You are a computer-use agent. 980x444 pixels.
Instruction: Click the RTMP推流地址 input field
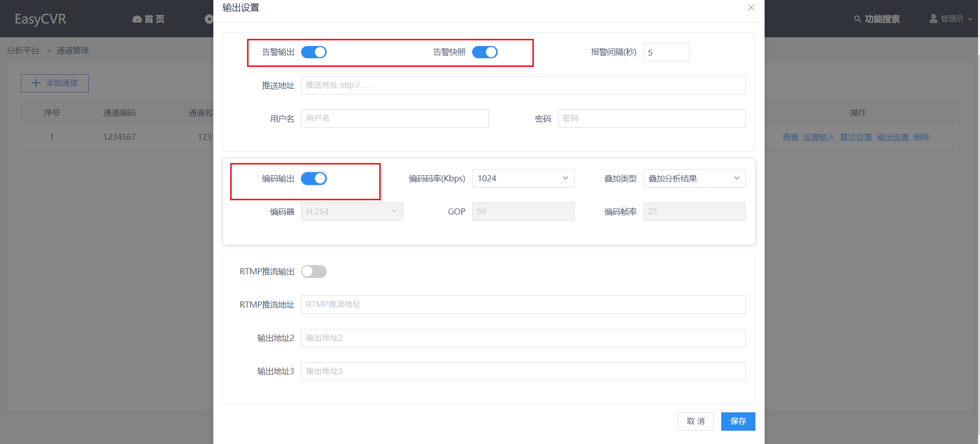[x=523, y=305]
